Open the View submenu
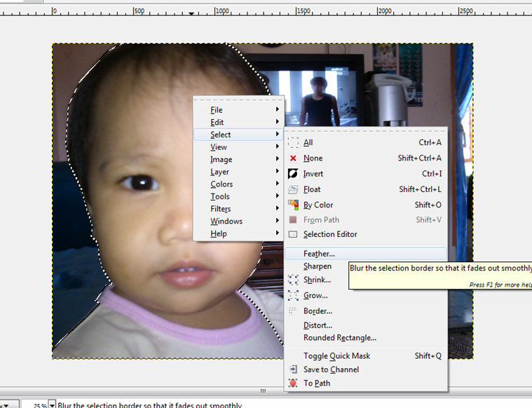 coord(238,147)
